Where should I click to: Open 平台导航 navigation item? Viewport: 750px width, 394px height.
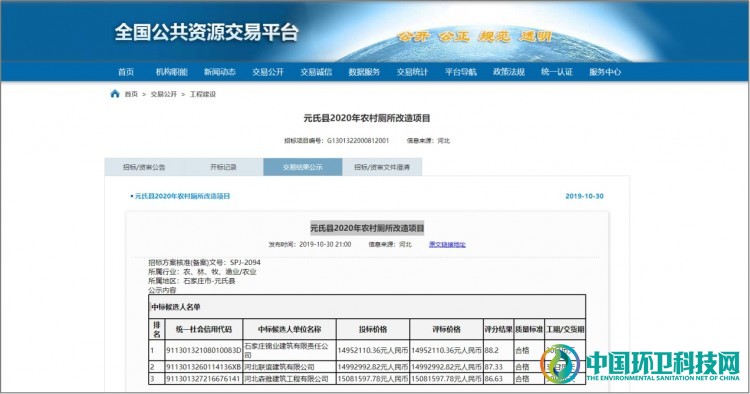tap(461, 72)
